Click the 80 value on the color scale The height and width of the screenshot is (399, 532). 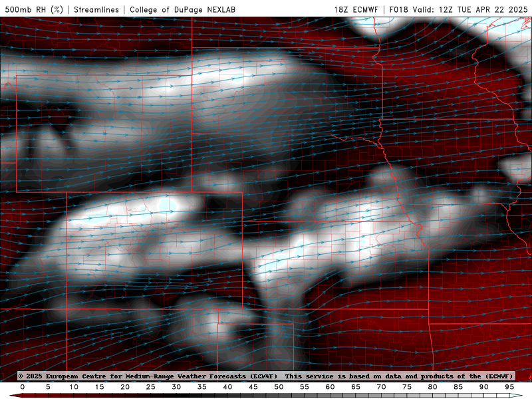pyautogui.click(x=432, y=387)
